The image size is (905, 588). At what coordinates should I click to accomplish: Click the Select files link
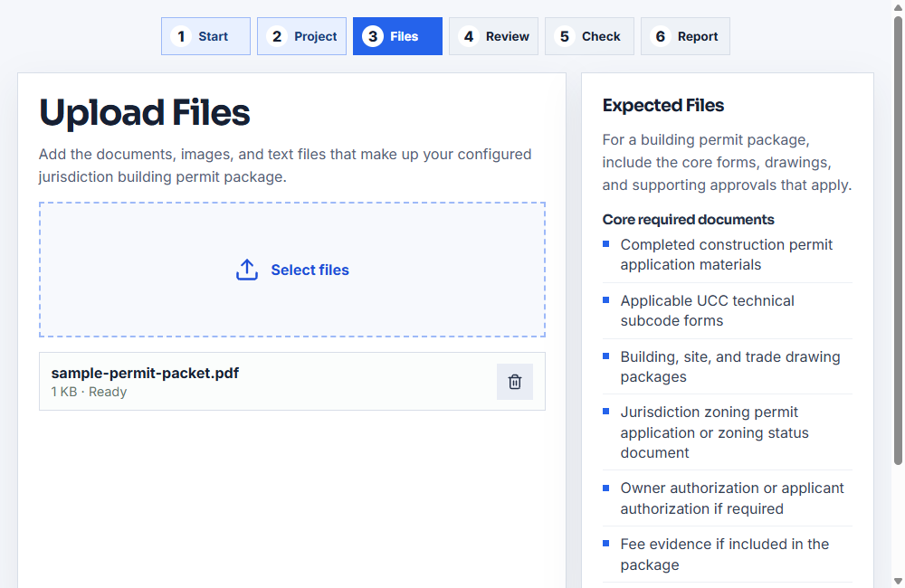click(x=310, y=270)
